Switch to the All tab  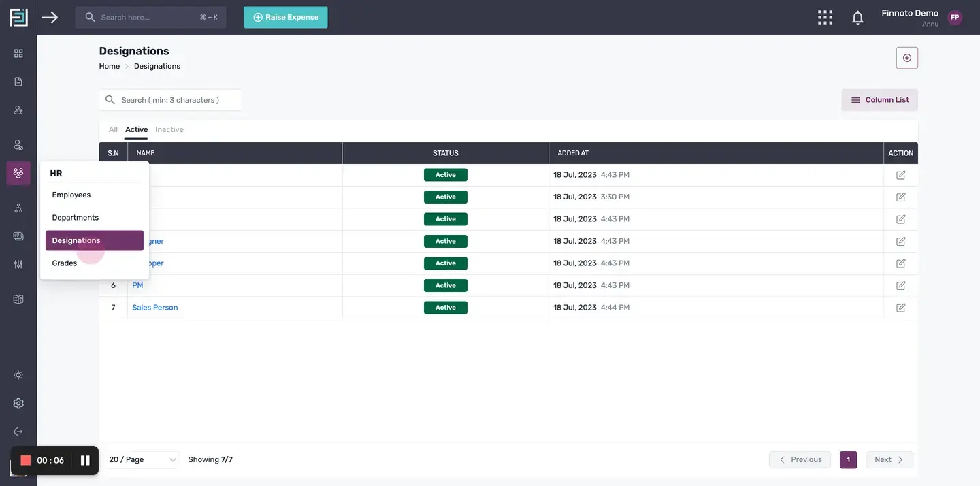click(113, 129)
